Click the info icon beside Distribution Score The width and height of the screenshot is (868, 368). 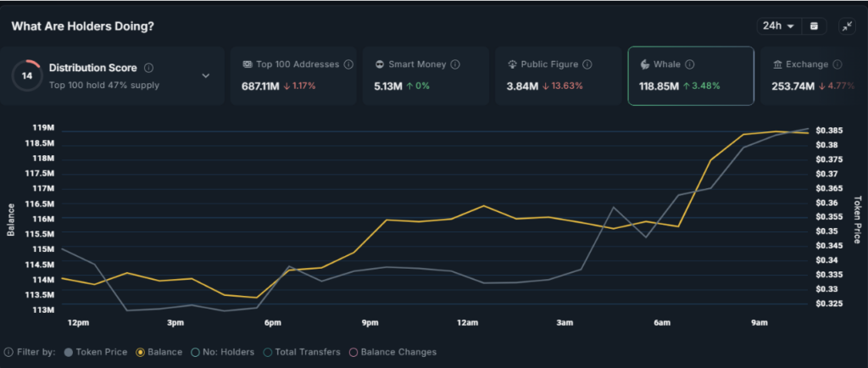149,68
